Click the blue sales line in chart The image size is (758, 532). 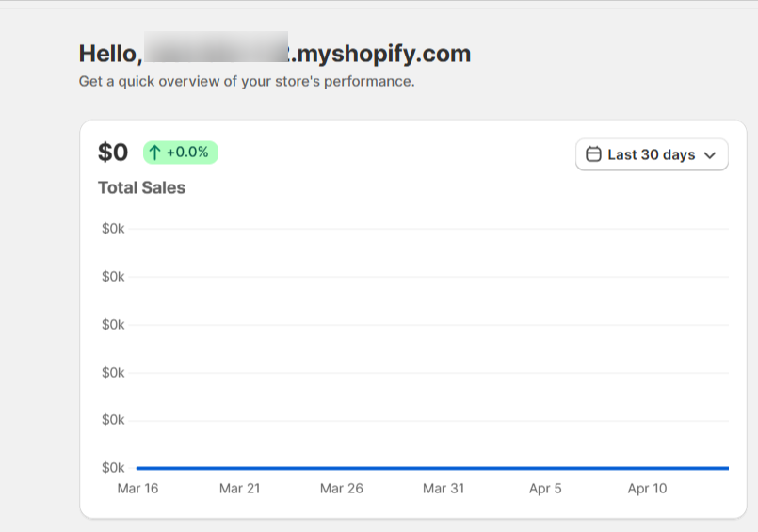[431, 468]
